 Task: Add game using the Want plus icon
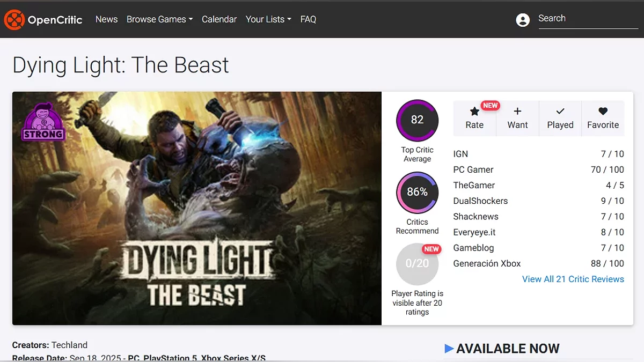[x=517, y=112]
